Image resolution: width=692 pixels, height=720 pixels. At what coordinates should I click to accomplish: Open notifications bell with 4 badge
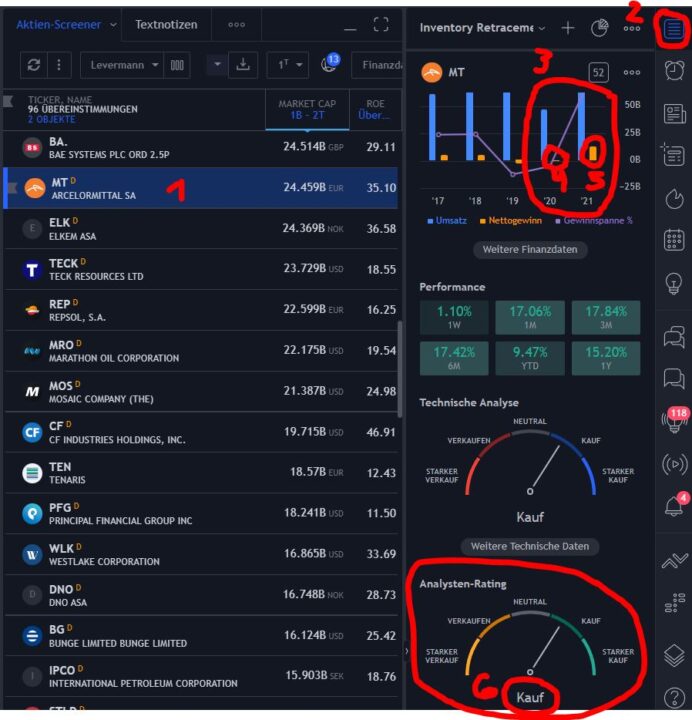click(674, 507)
